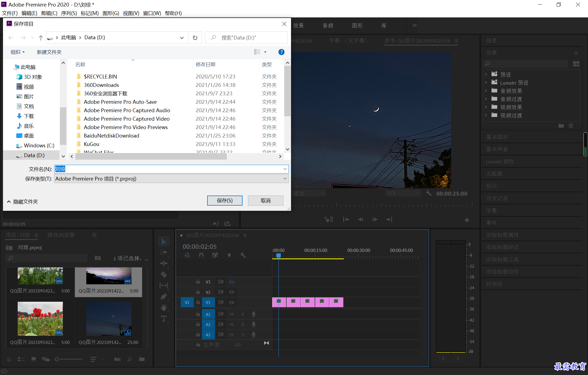Open the 文件名 history dropdown arrow
This screenshot has width=588, height=375.
[x=285, y=169]
